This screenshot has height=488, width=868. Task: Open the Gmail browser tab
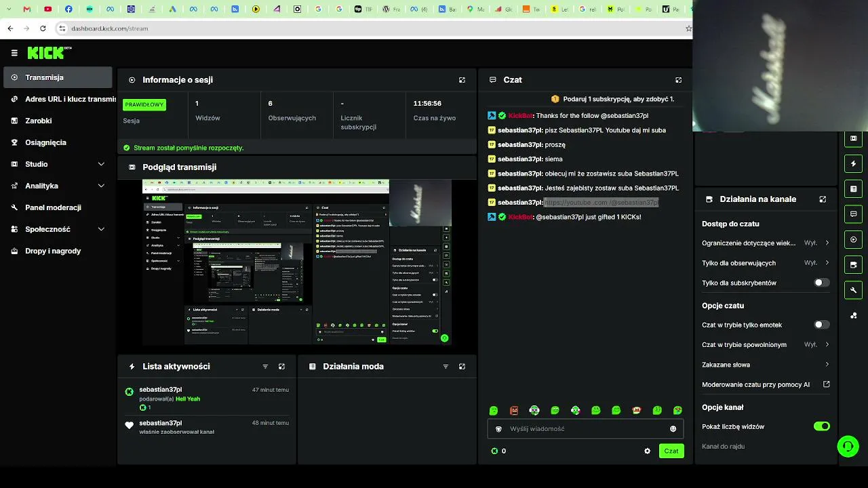[x=27, y=9]
